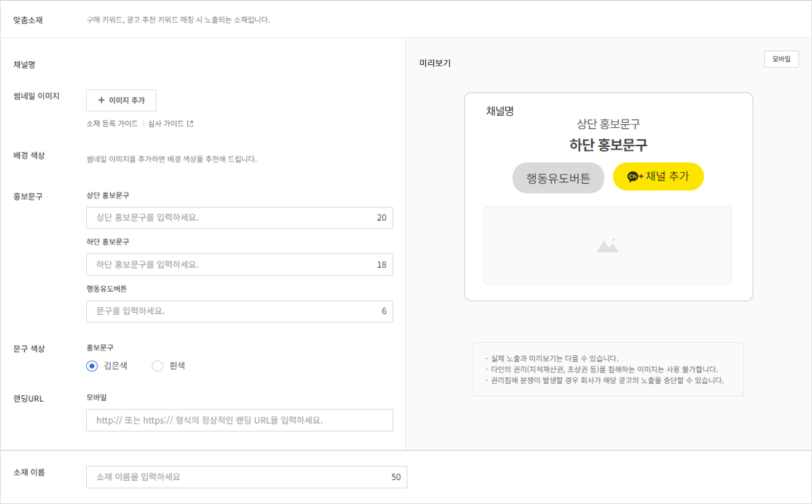Click the bold 하단 홍보문구 preview text

pyautogui.click(x=608, y=145)
